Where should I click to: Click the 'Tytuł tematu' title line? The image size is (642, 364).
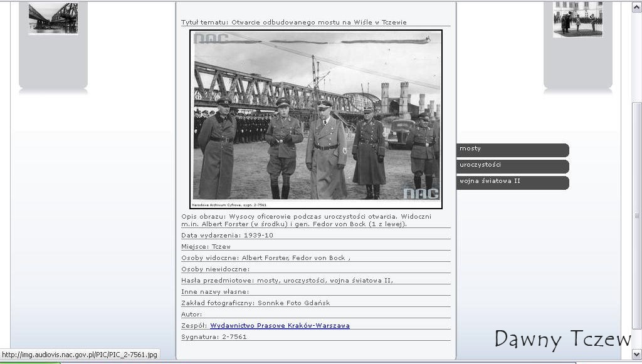tap(293, 23)
